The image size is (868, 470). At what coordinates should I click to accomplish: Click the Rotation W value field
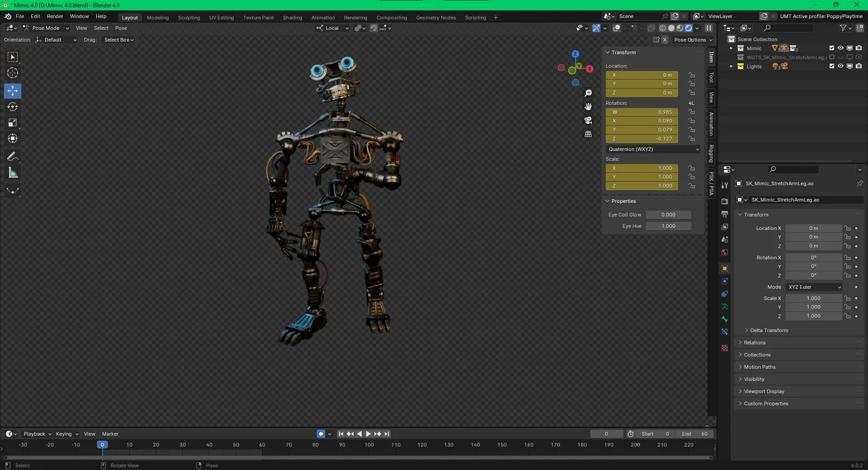coord(642,112)
